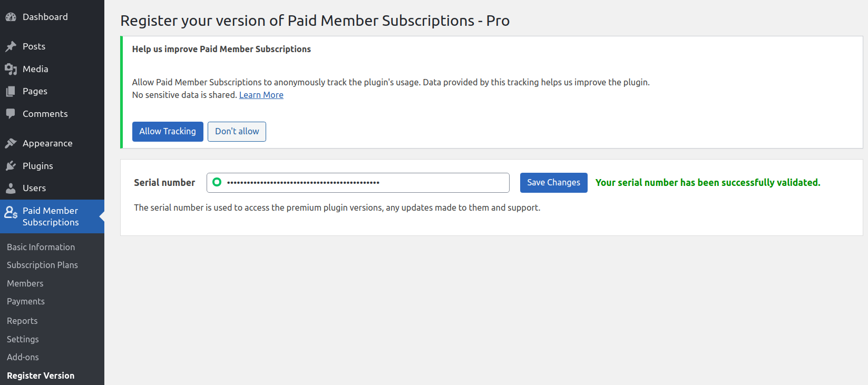Click the Plugins plug icon
The width and height of the screenshot is (868, 385).
[x=11, y=166]
